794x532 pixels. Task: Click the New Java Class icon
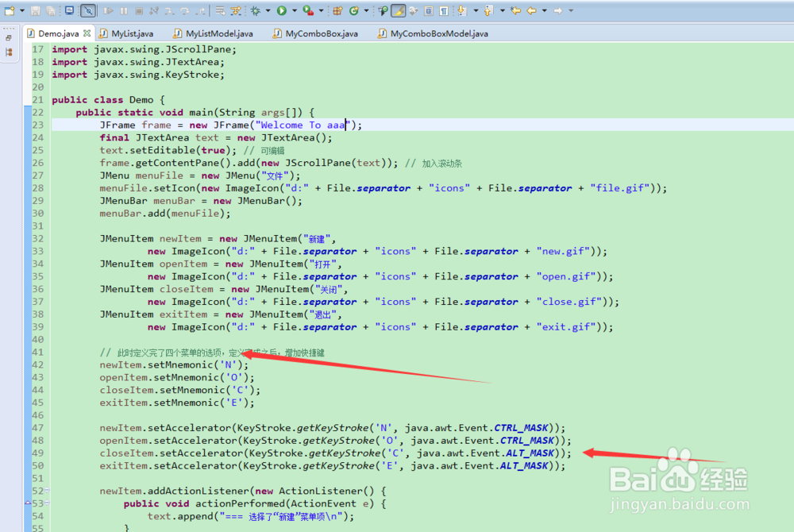coord(354,10)
